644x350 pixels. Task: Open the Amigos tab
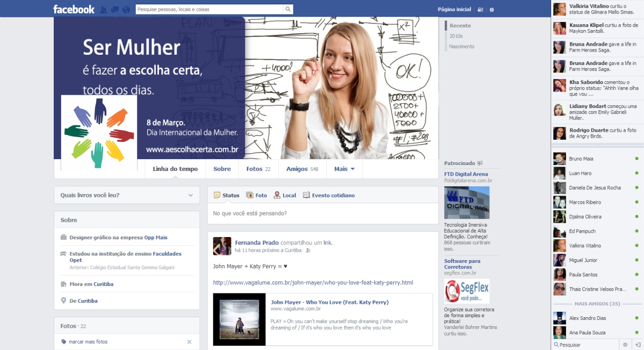pyautogui.click(x=302, y=169)
